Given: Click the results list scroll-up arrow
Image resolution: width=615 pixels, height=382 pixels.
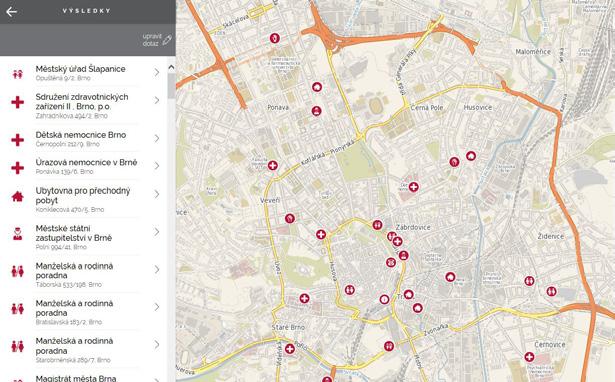Looking at the screenshot, I should (x=171, y=67).
